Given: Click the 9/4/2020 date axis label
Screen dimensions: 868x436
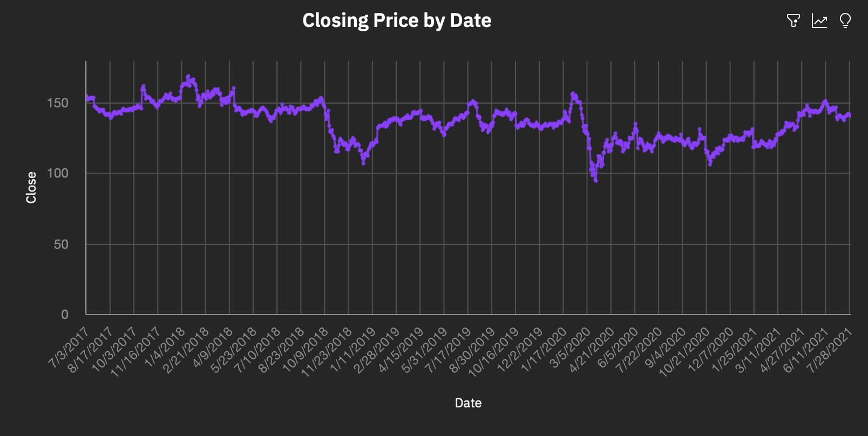Looking at the screenshot, I should click(666, 348).
